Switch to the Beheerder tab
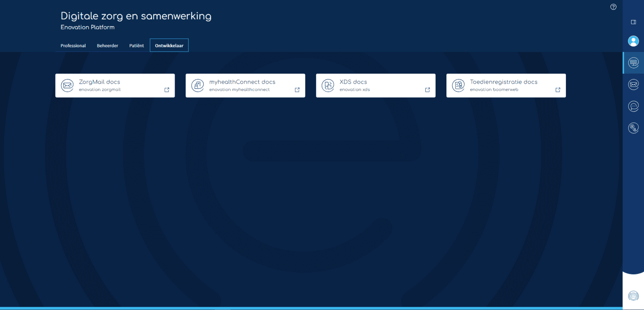This screenshot has width=644, height=310. 107,45
